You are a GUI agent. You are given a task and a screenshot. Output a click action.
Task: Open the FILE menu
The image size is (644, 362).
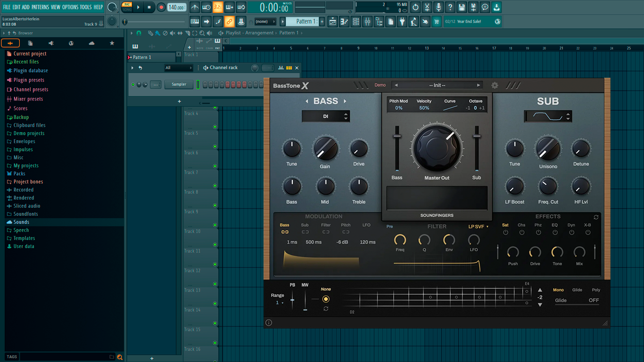coord(7,7)
